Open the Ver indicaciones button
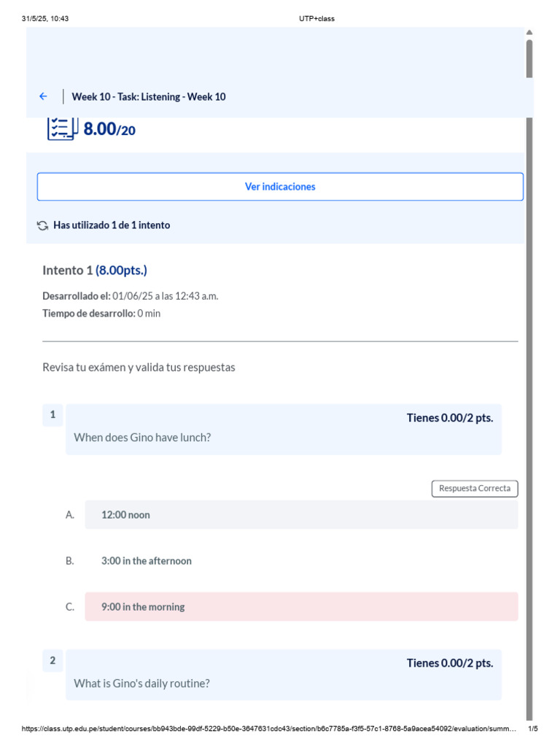 pos(280,187)
